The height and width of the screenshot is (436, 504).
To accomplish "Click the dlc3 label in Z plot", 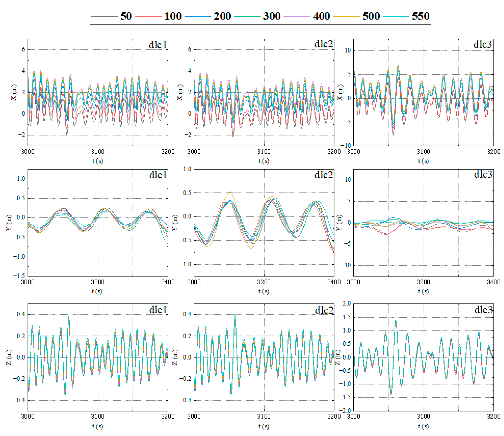I will click(484, 310).
